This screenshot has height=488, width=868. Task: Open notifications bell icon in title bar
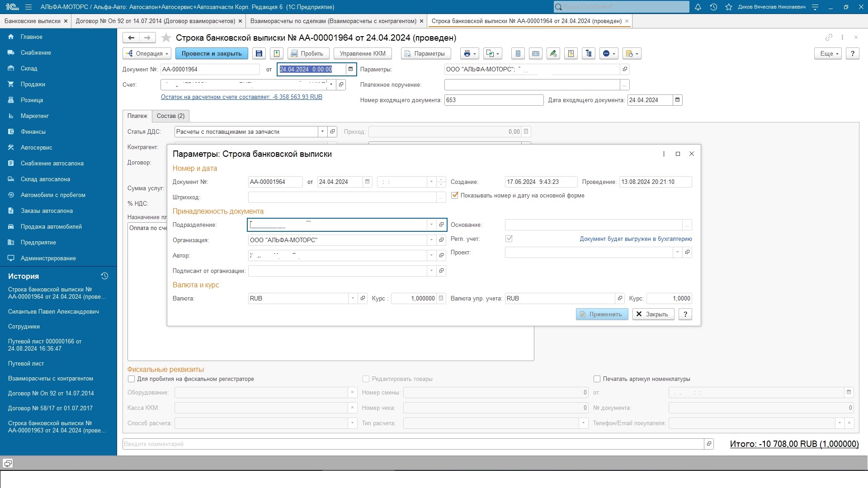698,7
